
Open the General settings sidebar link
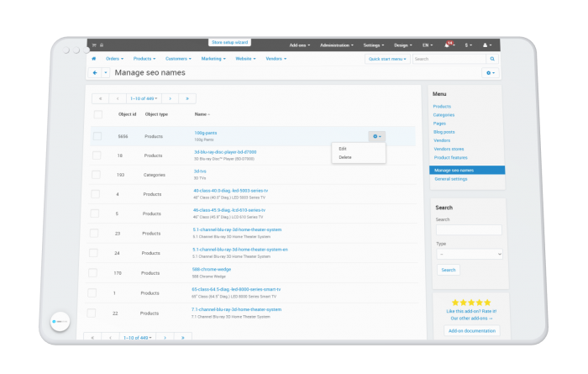coord(451,179)
